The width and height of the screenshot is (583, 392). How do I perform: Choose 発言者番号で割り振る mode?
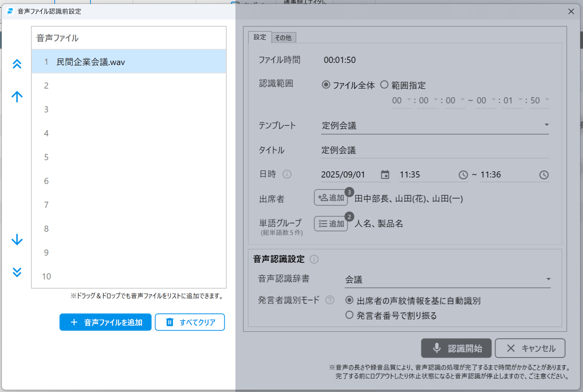coord(349,315)
